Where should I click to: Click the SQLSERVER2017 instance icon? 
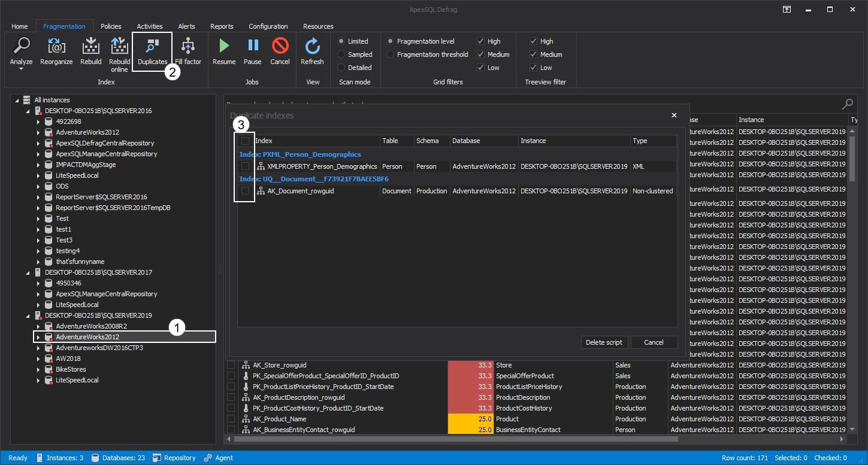(38, 272)
